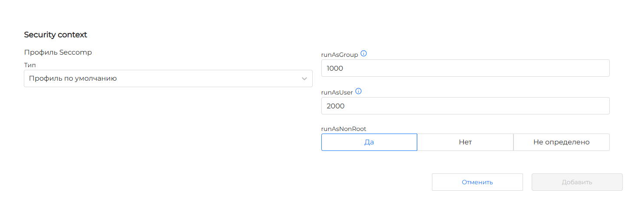Open the Профиль по умолчанию combo box
Image resolution: width=644 pixels, height=199 pixels.
click(168, 78)
